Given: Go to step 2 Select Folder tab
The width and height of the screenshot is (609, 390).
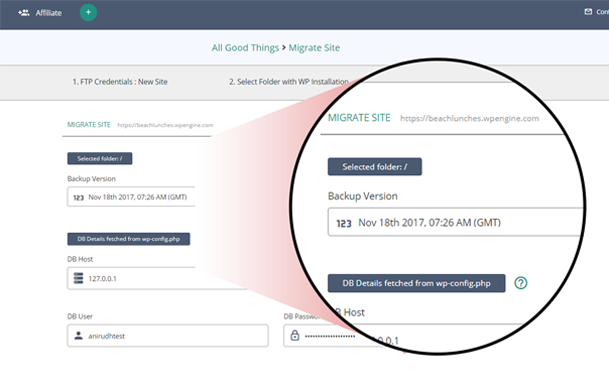Looking at the screenshot, I should click(x=289, y=82).
